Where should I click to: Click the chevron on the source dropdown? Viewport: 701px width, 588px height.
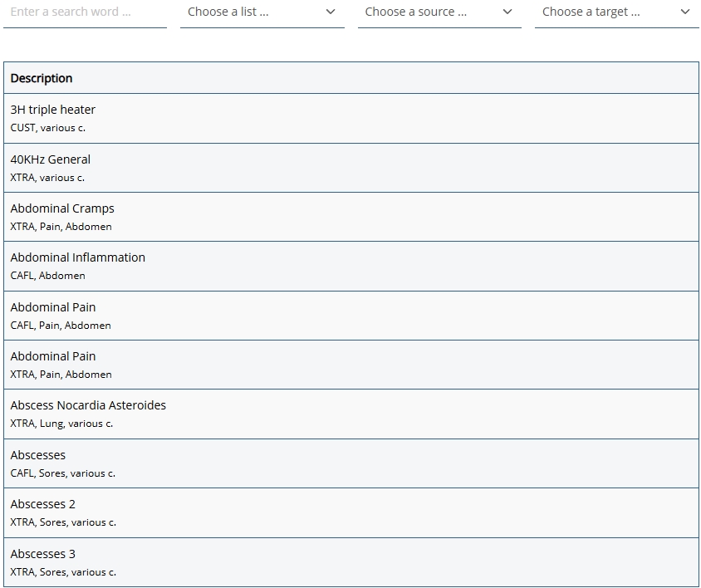507,12
